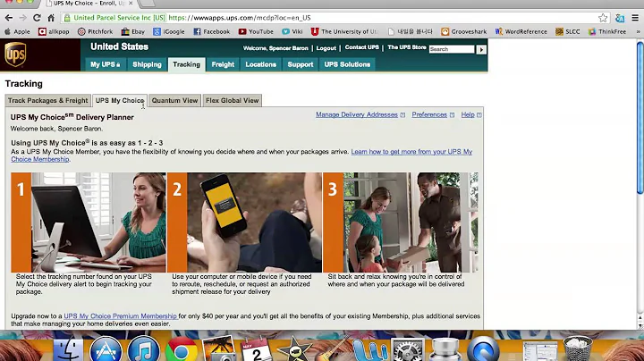Switch to the Flex Global View tab
The image size is (644, 361).
(x=232, y=100)
